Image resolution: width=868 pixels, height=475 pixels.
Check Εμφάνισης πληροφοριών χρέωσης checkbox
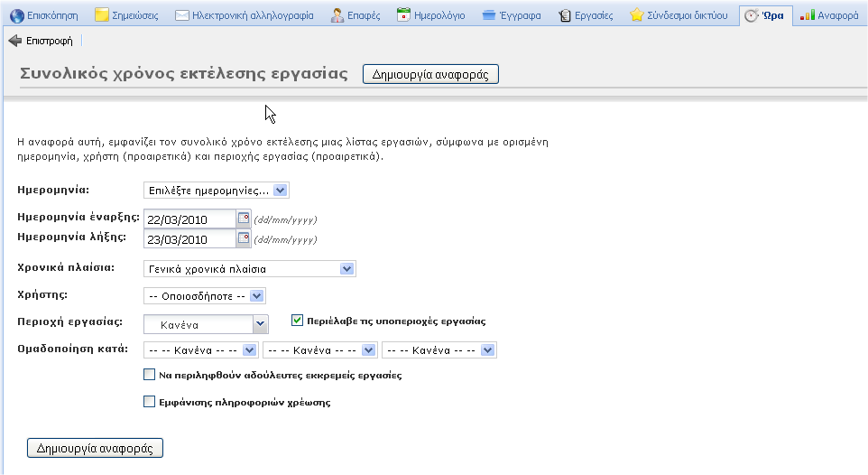pos(150,402)
